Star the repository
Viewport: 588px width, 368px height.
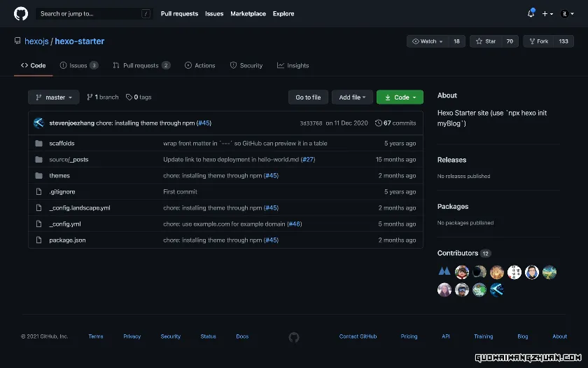pyautogui.click(x=486, y=41)
